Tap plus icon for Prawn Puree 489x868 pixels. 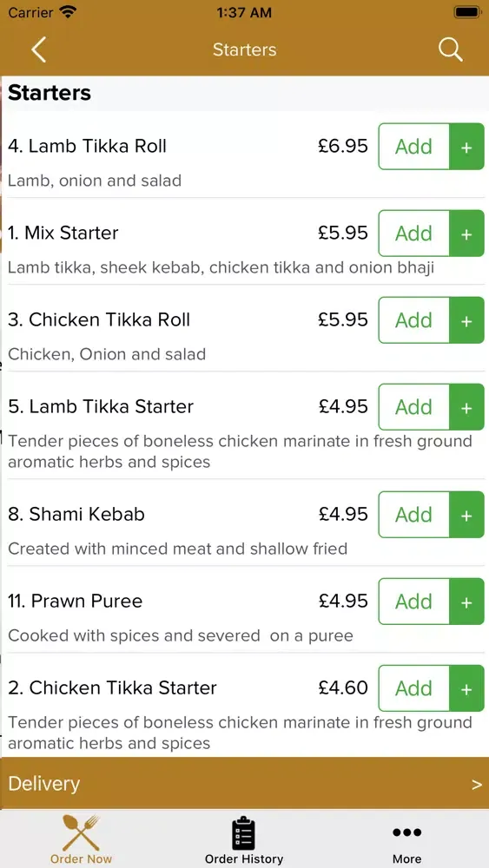click(x=466, y=602)
